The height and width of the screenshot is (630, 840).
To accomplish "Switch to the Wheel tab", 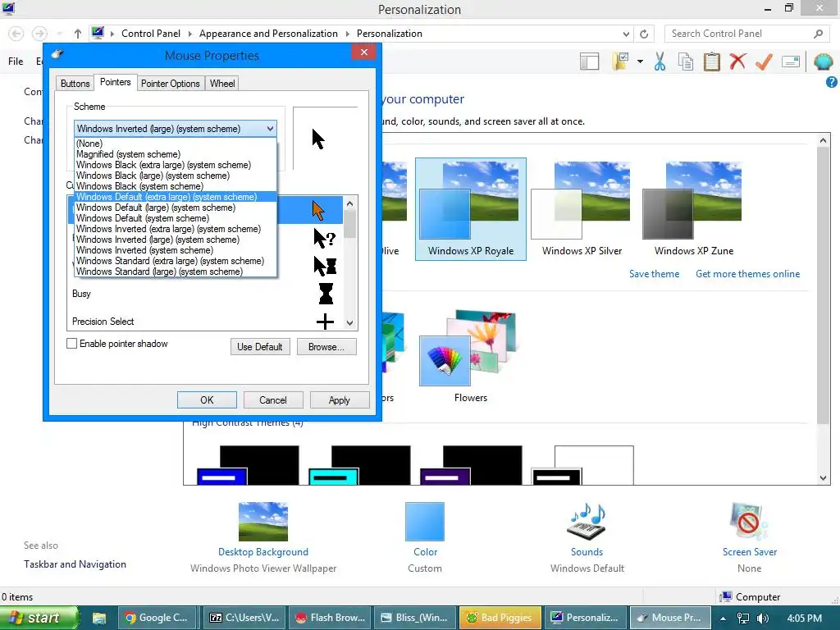I will tap(221, 84).
